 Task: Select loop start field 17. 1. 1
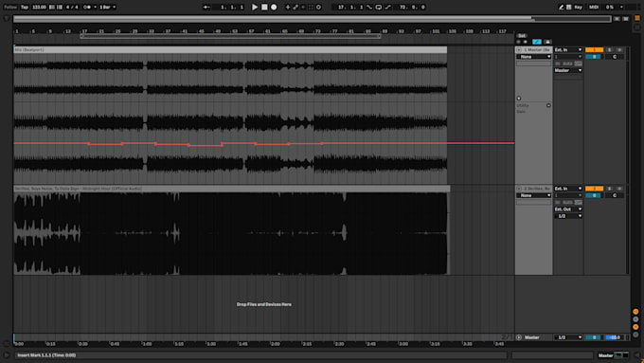[x=349, y=7]
